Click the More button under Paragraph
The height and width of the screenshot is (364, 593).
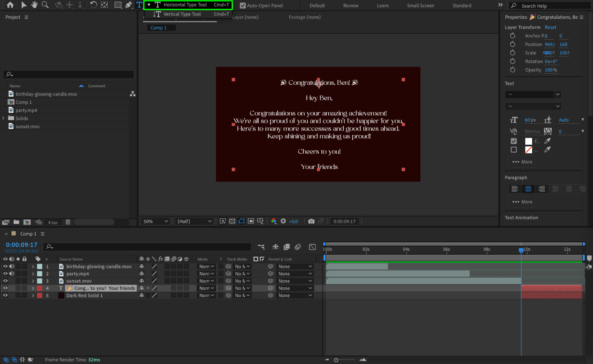click(522, 202)
